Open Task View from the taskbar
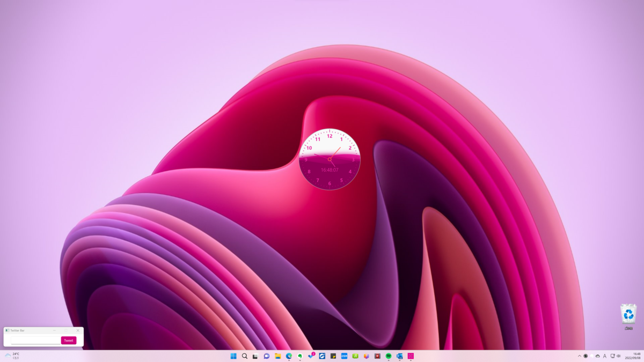Screen dimensions: 644x362 (255, 356)
